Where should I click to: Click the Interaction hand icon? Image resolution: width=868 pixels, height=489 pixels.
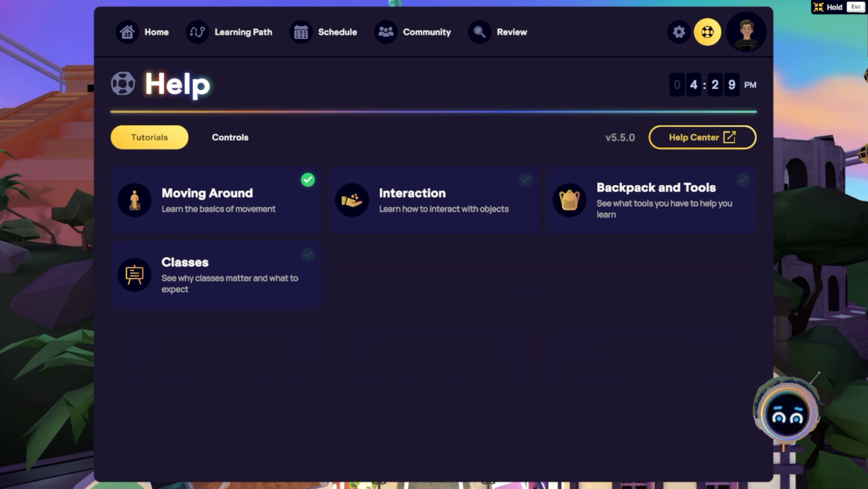click(352, 200)
